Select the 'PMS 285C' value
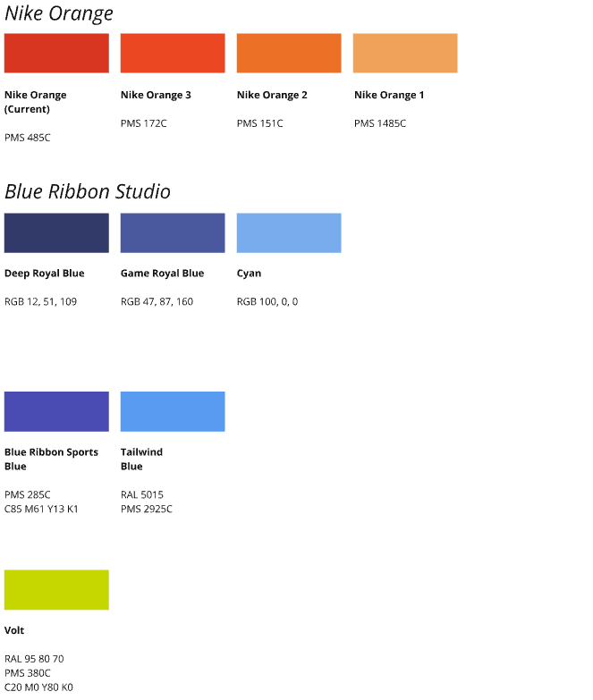This screenshot has width=593, height=700. pos(27,494)
